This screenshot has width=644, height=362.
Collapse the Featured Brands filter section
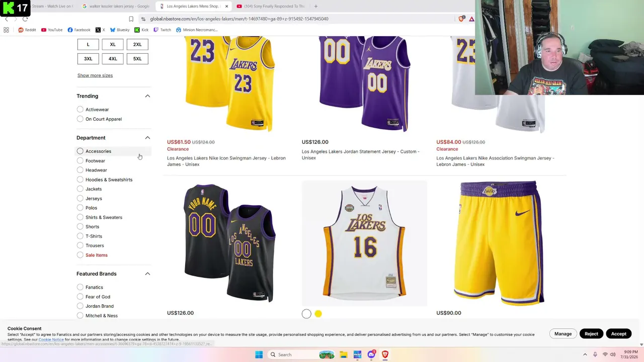coord(147,274)
